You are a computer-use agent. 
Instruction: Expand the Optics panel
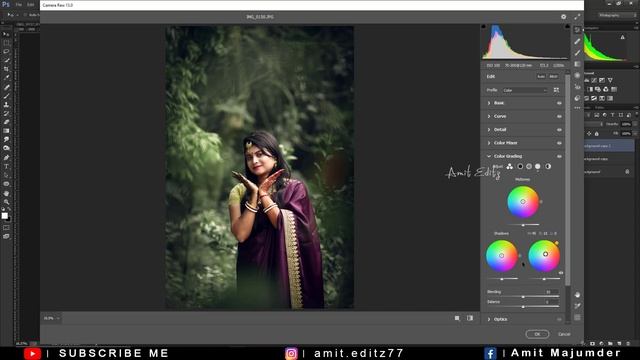tap(489, 319)
